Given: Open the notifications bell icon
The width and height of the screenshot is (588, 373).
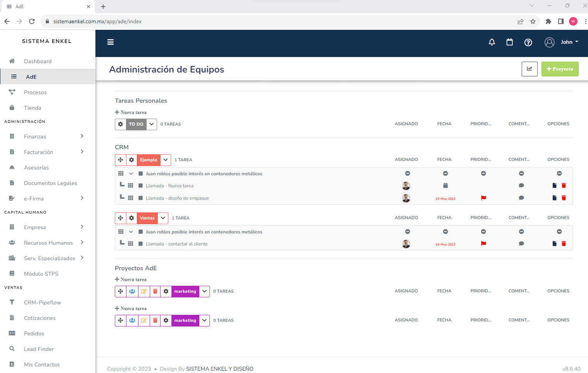Looking at the screenshot, I should (x=492, y=42).
